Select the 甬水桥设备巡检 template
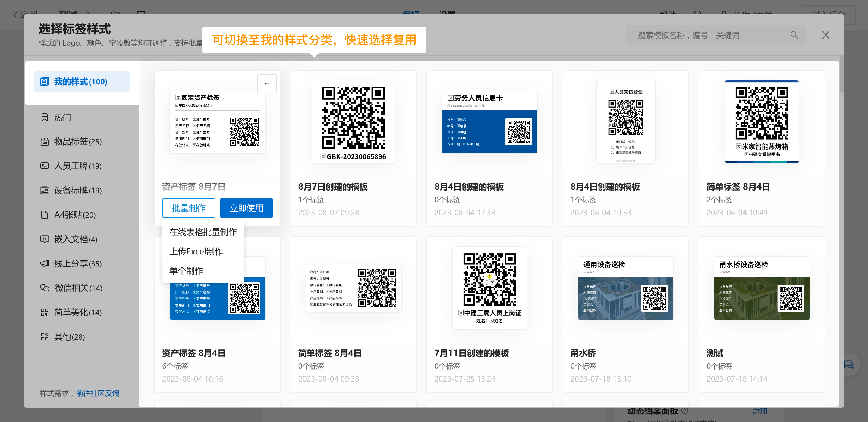The image size is (868, 422). point(762,288)
